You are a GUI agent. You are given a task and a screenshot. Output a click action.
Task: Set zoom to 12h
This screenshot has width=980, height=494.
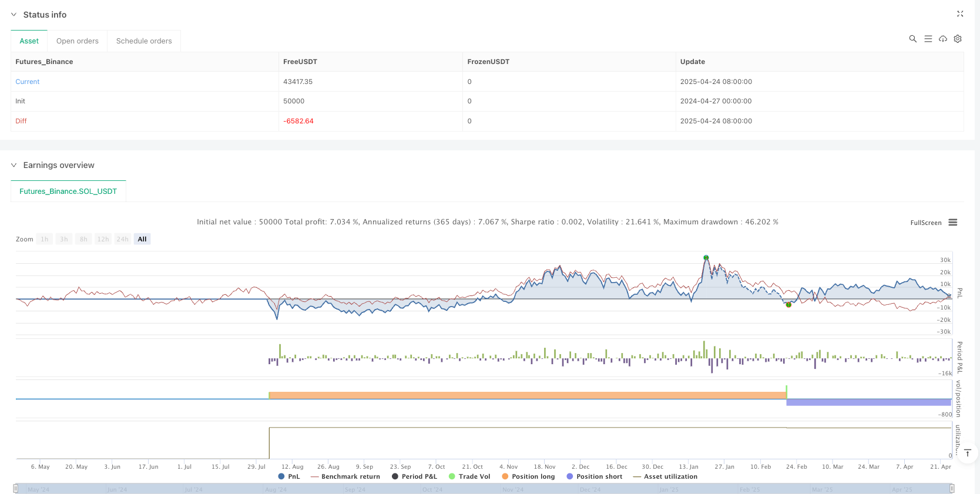tap(103, 239)
